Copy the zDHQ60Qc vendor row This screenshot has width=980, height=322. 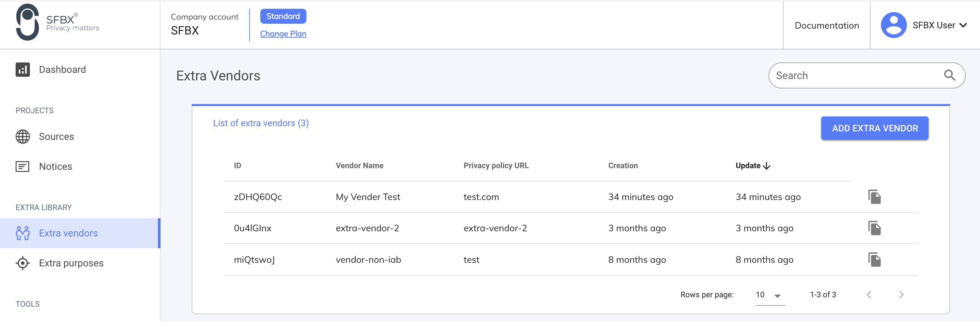click(874, 197)
